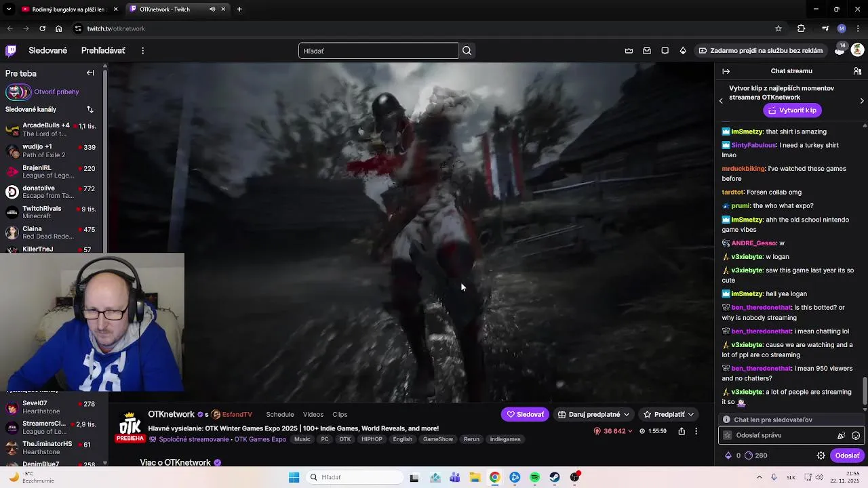Open the browser tab search dropdown
This screenshot has height=488, width=868.
coord(9,9)
